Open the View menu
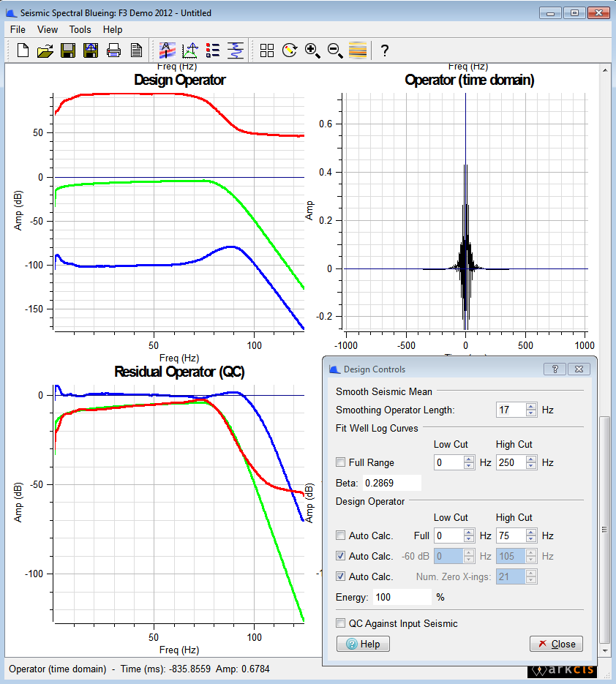616x684 pixels. coord(48,30)
